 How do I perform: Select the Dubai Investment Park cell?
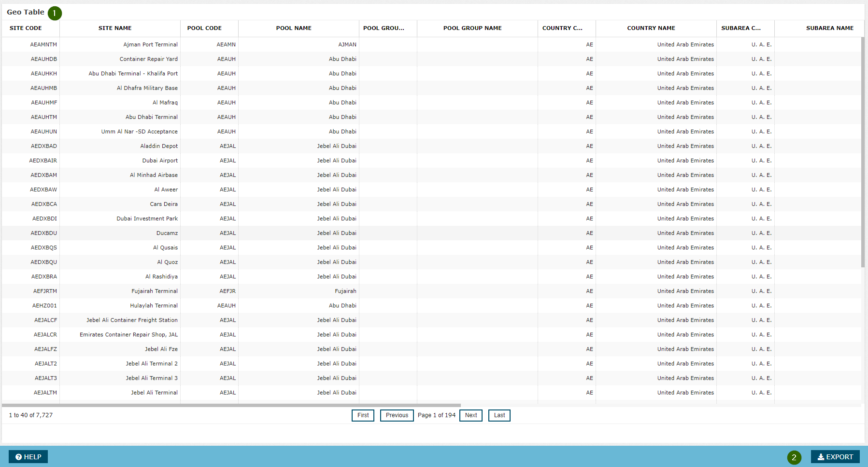coord(147,219)
